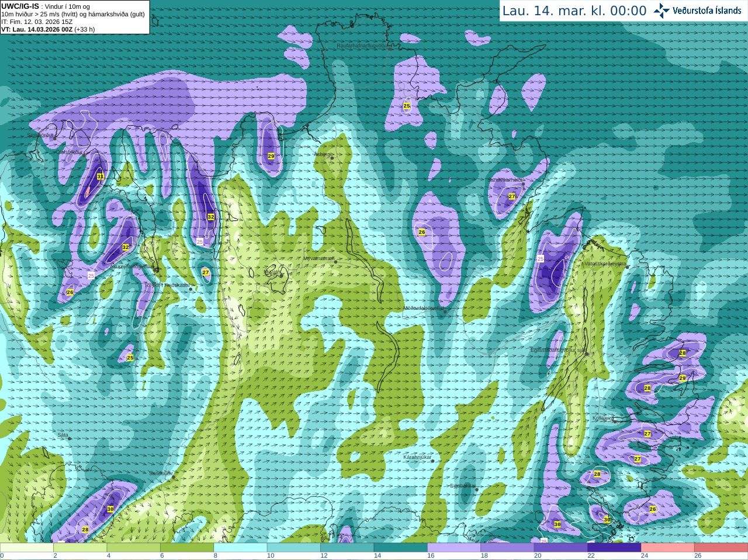Screen dimensions: 748x560
Task: Click the 10–12 m/s turquoise legend swatch
Action: coord(294,548)
